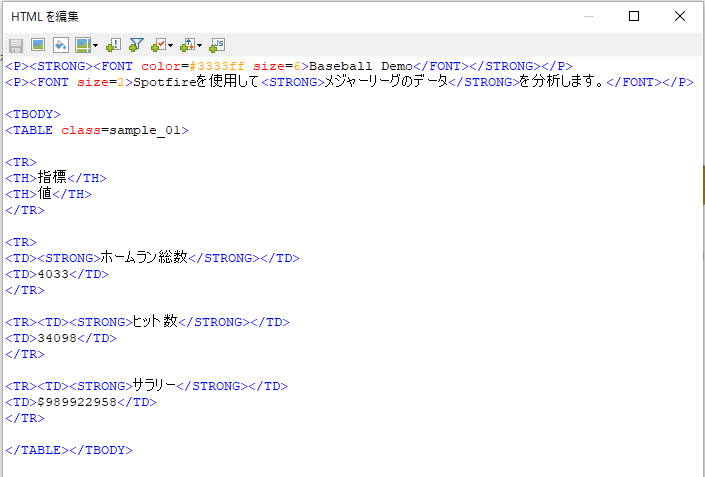Insert a filter using the funnel icon
The image size is (705, 477).
(x=136, y=45)
